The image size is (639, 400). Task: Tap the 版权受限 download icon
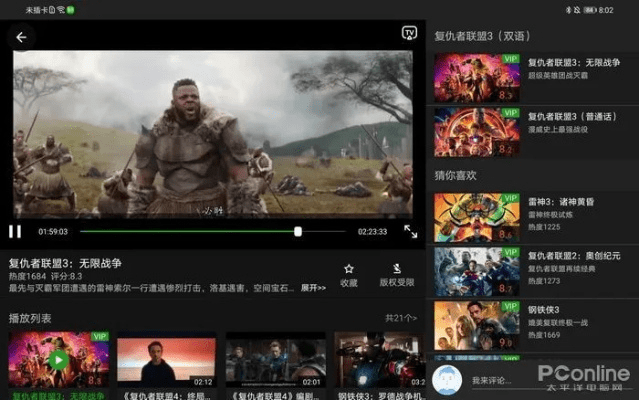(x=397, y=275)
